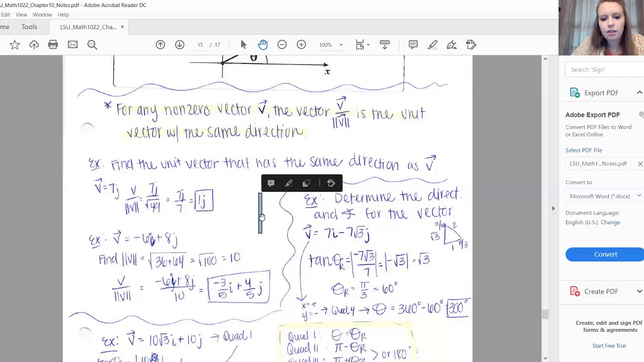Open the Edit menu
Image resolution: width=644 pixels, height=362 pixels.
6,15
